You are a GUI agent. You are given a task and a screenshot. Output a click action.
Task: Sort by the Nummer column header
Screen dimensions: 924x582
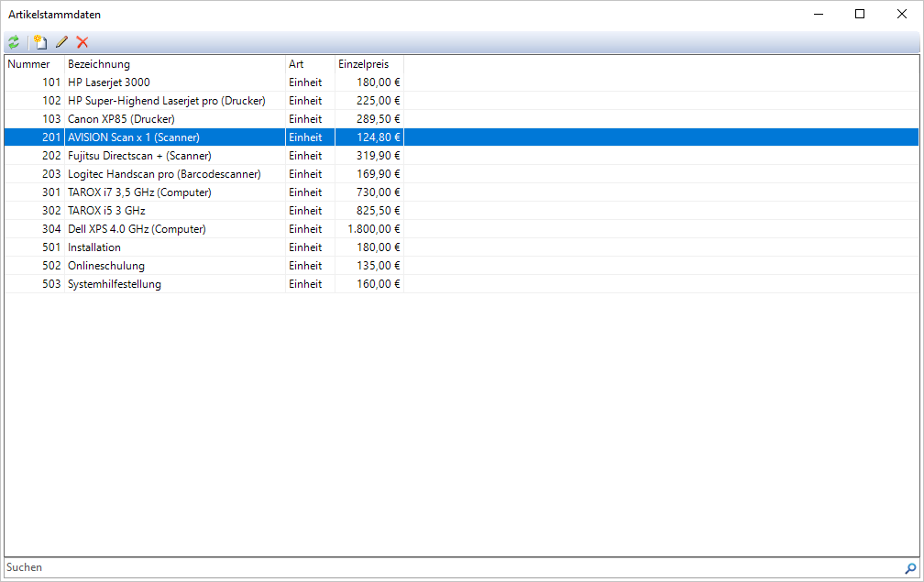29,64
